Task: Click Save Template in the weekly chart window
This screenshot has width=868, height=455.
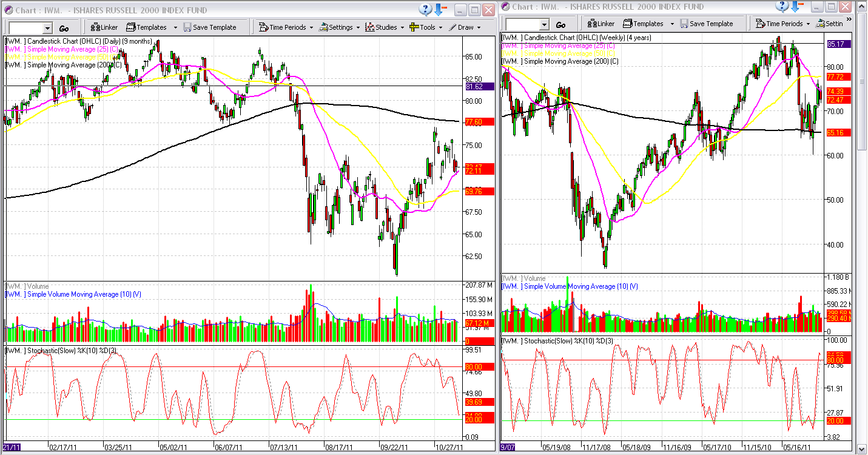Action: pos(707,24)
